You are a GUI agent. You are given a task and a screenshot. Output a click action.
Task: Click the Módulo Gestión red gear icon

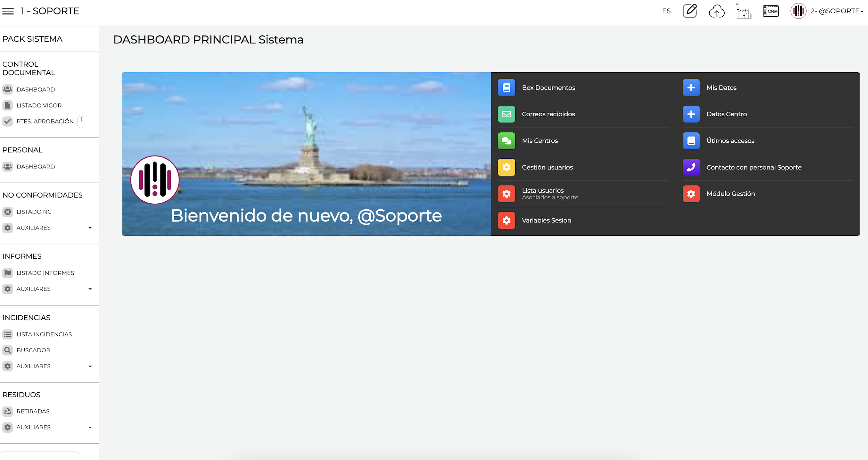pos(691,194)
